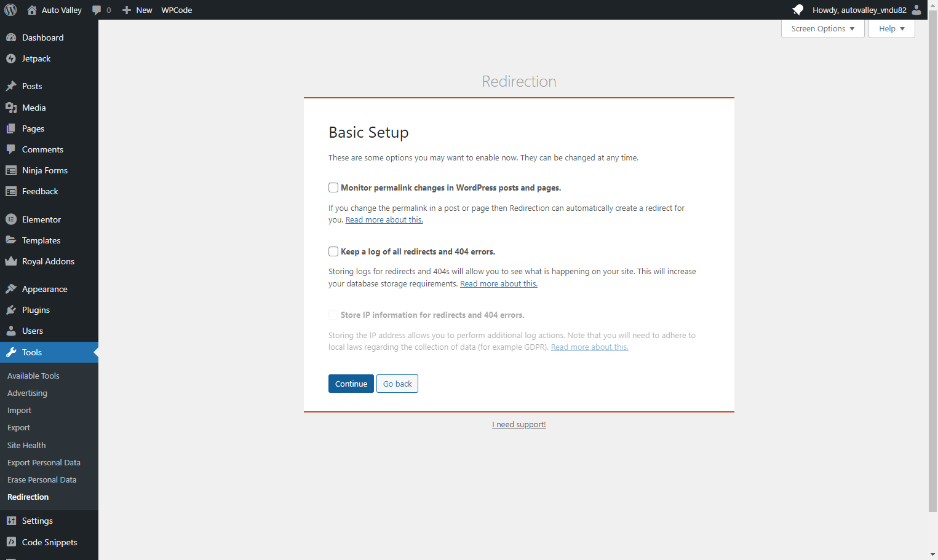The width and height of the screenshot is (938, 560).
Task: Click the Royal Addons crown icon
Action: (11, 261)
